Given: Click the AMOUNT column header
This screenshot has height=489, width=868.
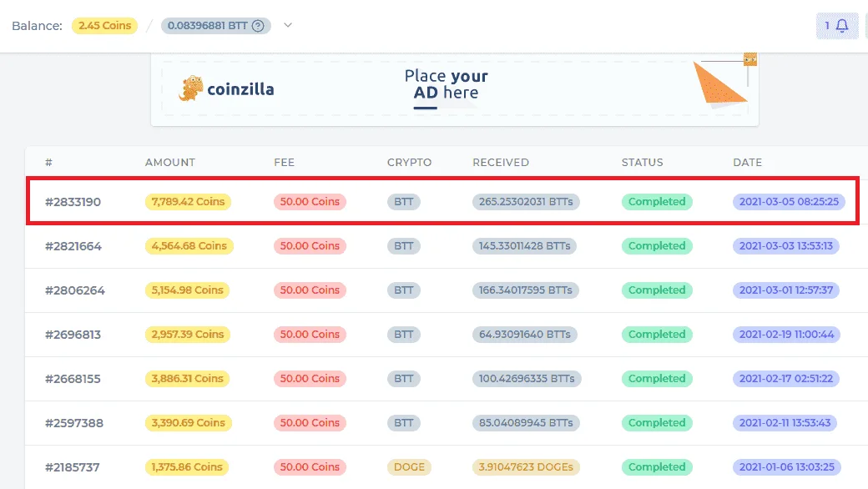Looking at the screenshot, I should point(170,162).
